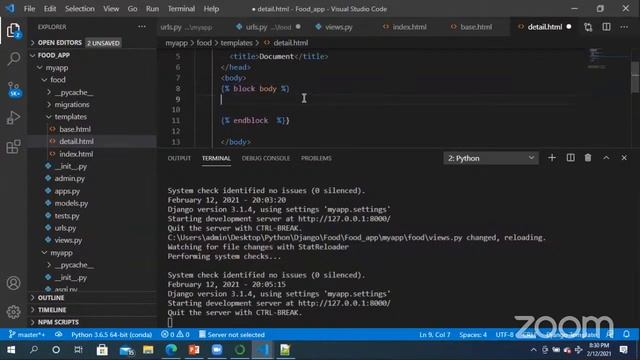
Task: Create a new terminal with plus icon
Action: (x=552, y=158)
